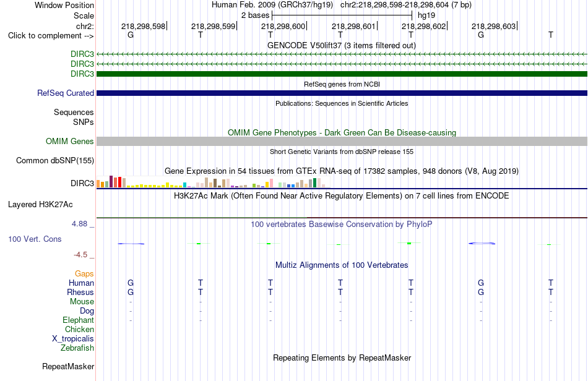588x381 pixels.
Task: Click the first G base in the Human row
Action: click(131, 283)
